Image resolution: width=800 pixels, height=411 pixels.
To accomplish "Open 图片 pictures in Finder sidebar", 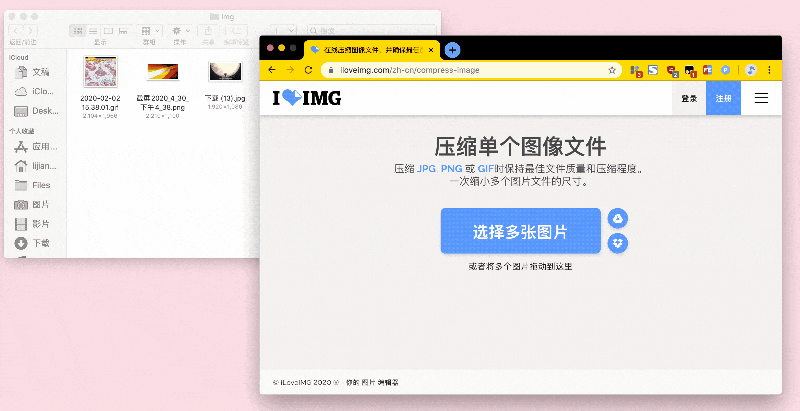I will 33,204.
